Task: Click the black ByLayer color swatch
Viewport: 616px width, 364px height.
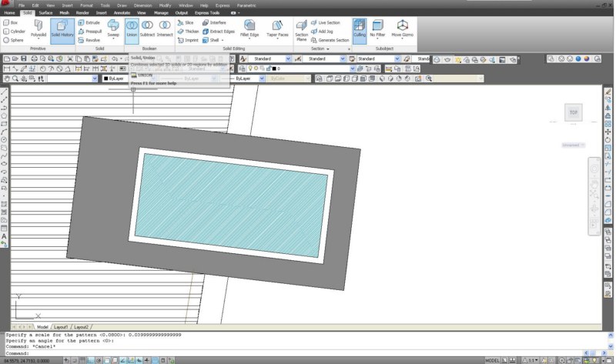Action: [x=105, y=78]
